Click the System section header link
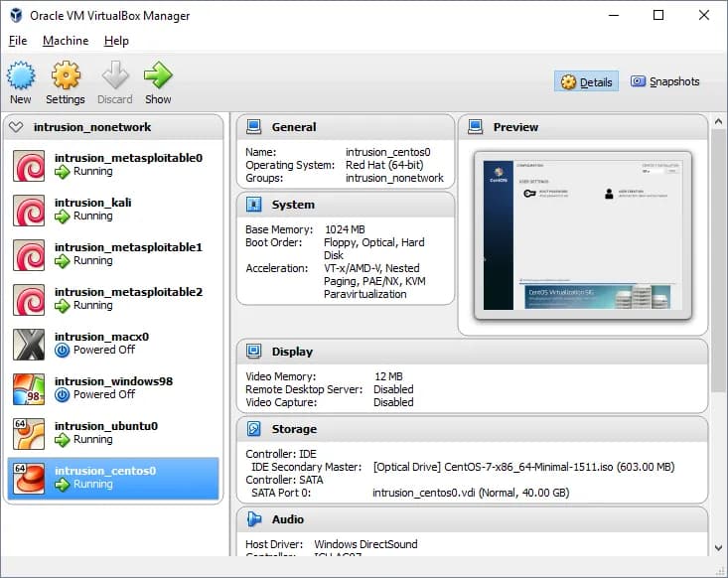This screenshot has height=578, width=728. coord(293,205)
